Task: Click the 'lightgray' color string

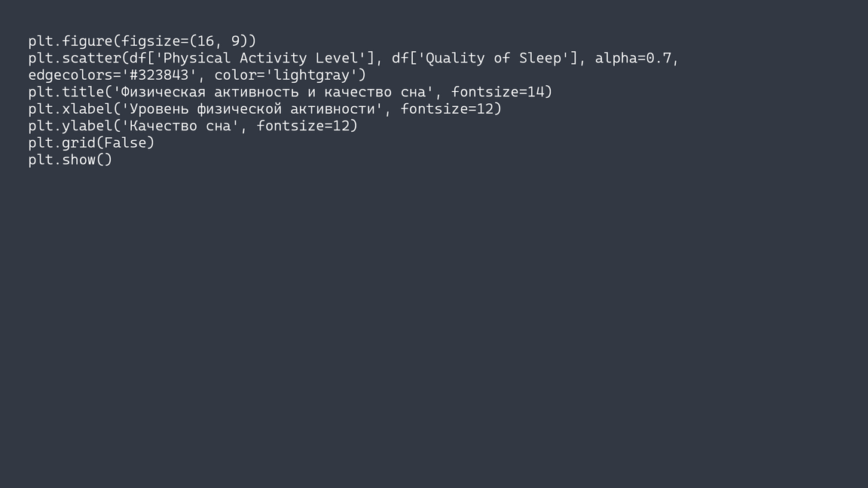Action: [311, 75]
